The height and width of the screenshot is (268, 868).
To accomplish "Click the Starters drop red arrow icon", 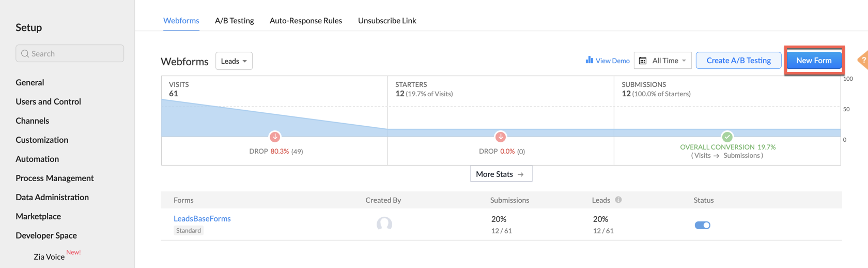I will (x=500, y=137).
